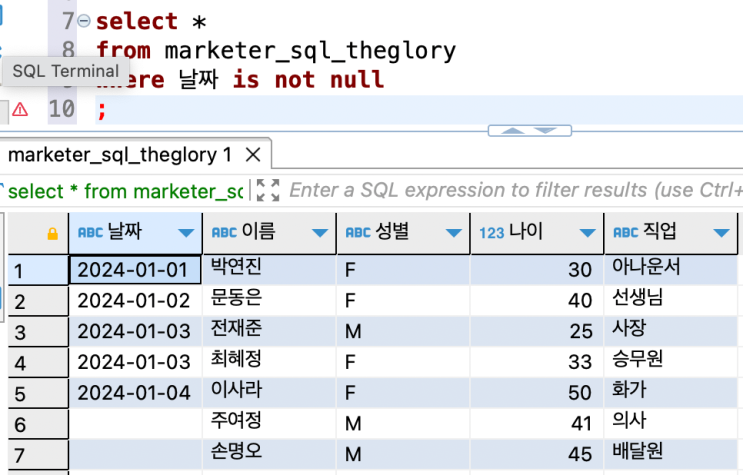Click the panel maximize up arrow on divider

[x=513, y=131]
